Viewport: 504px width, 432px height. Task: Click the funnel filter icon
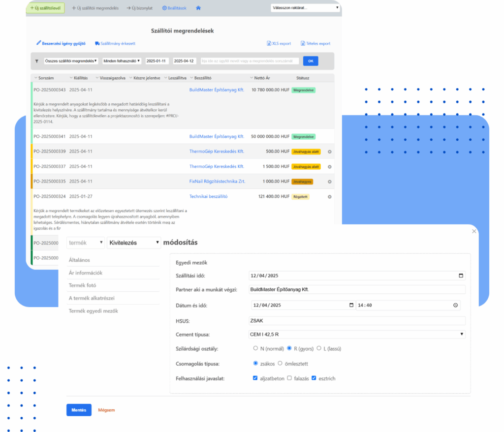point(36,62)
